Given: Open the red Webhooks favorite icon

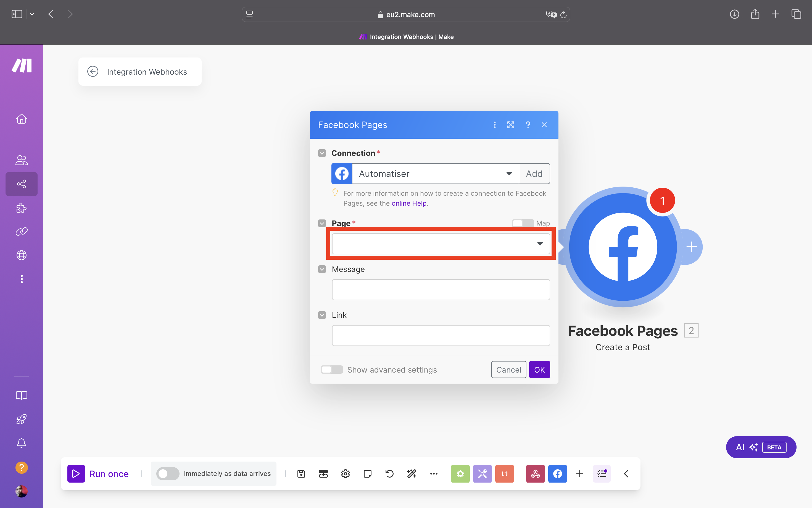Looking at the screenshot, I should pos(536,473).
